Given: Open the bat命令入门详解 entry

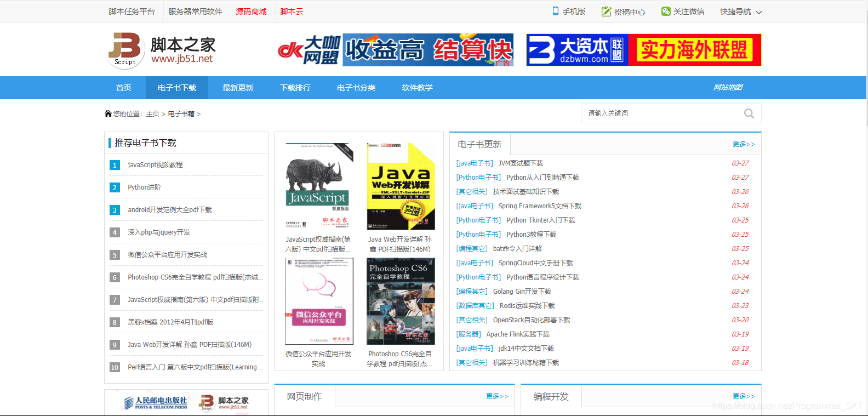Looking at the screenshot, I should click(517, 249).
